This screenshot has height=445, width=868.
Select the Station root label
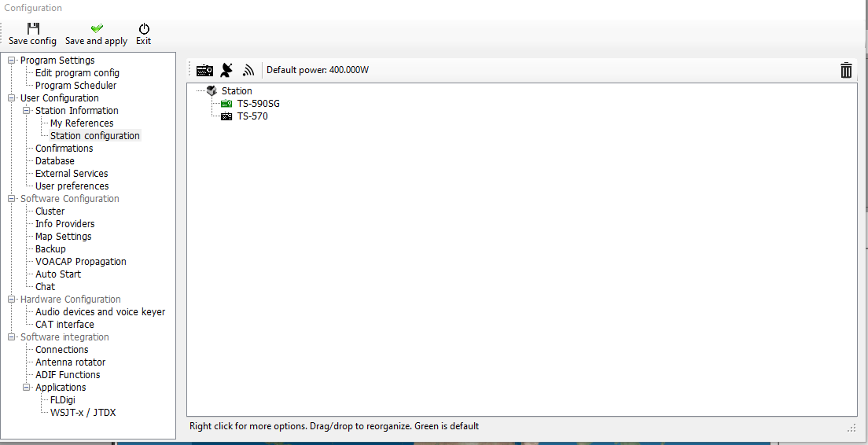pos(237,90)
